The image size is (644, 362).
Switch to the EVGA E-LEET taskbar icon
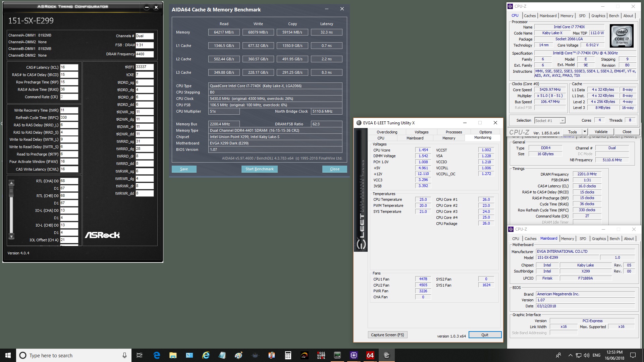pos(386,355)
